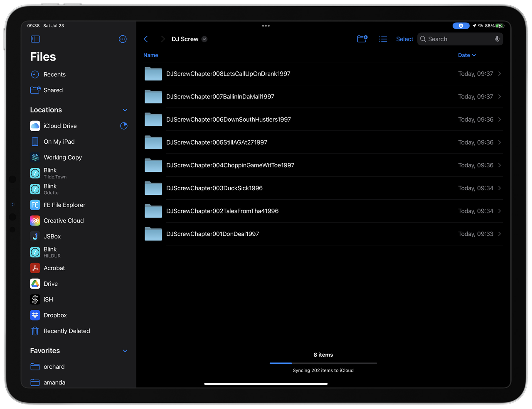532x409 pixels.
Task: Expand chevron on the Chapter004 row
Action: (x=500, y=165)
